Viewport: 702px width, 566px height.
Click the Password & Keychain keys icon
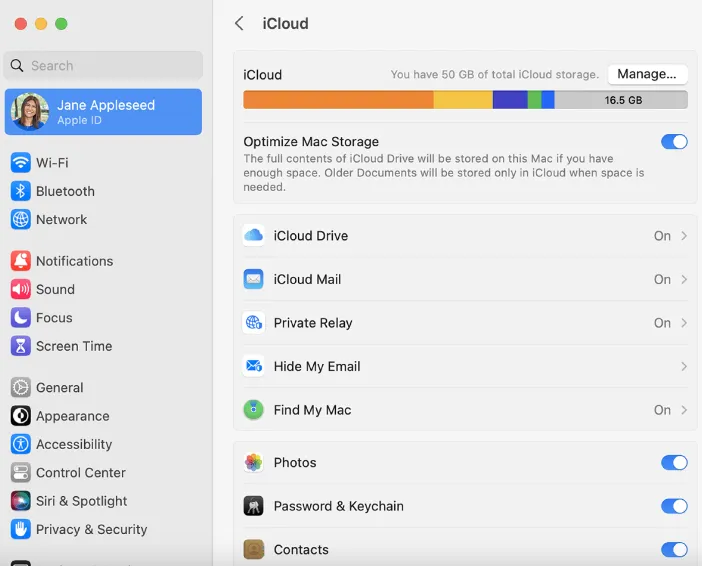(x=253, y=506)
